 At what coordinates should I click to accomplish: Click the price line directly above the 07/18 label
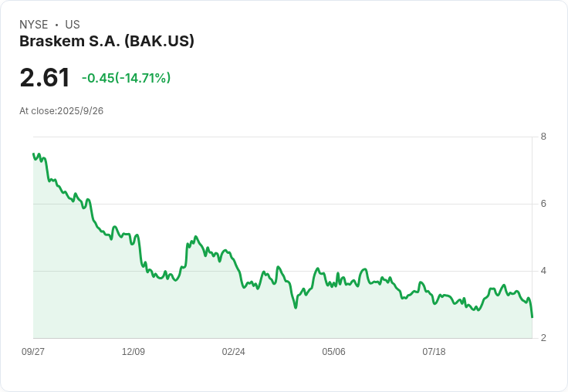pos(434,302)
